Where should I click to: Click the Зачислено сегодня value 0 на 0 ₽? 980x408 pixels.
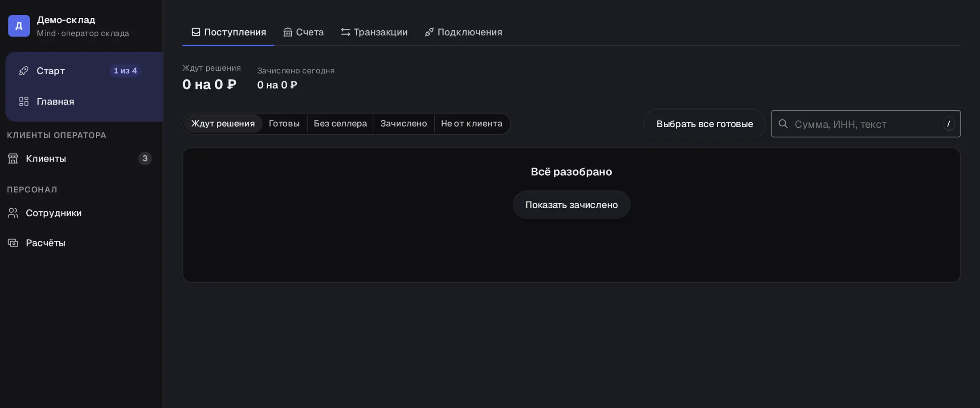point(277,85)
